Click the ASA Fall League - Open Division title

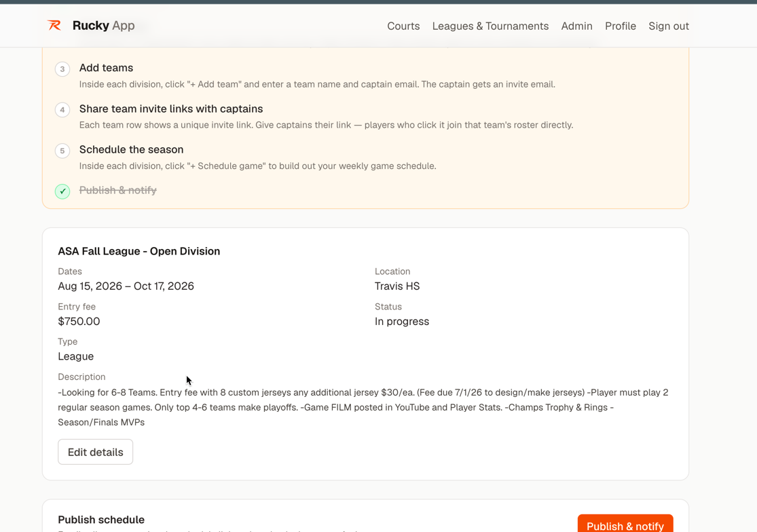[x=139, y=251]
